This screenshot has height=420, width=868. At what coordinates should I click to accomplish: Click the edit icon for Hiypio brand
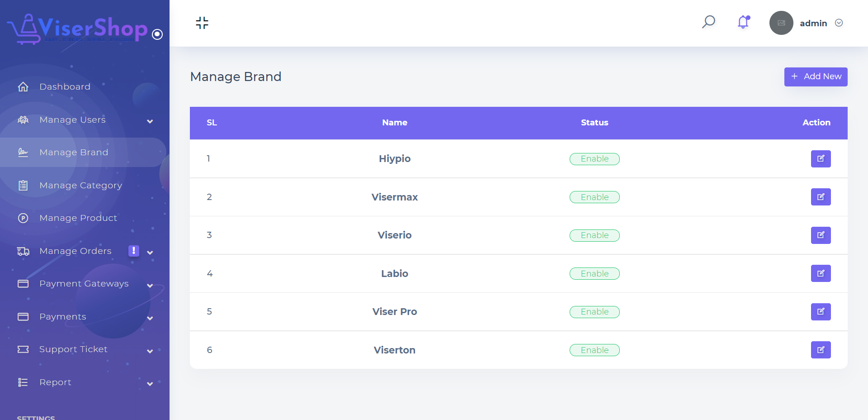pos(821,159)
